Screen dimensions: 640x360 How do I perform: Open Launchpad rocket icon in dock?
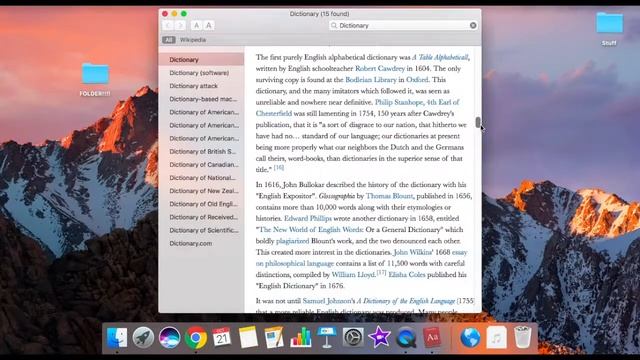pos(143,338)
